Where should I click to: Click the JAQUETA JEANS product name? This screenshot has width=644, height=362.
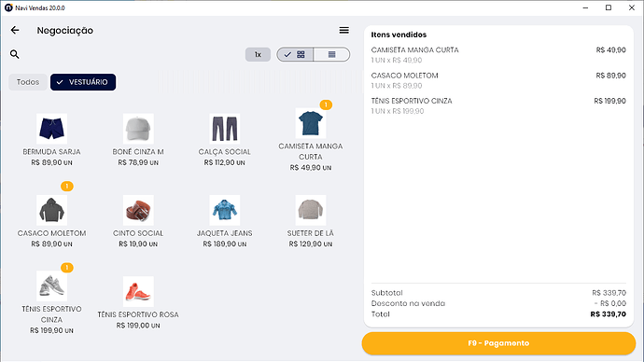tap(225, 233)
